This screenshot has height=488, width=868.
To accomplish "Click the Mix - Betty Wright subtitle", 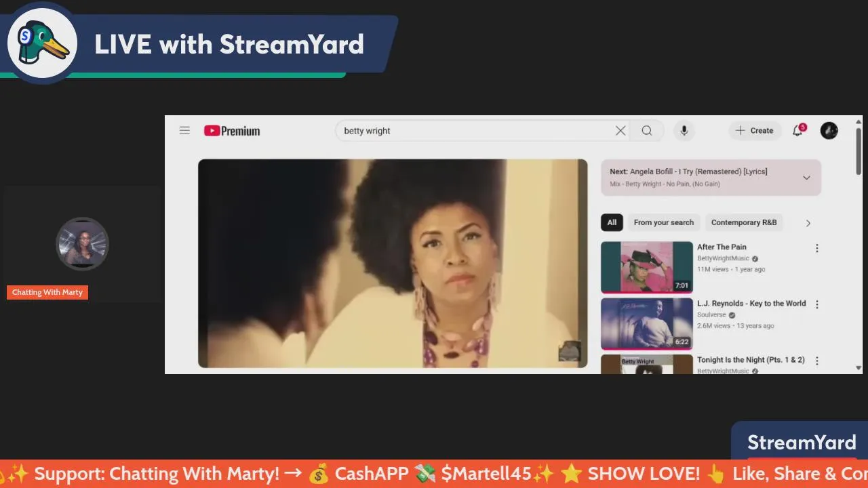I will tap(665, 184).
